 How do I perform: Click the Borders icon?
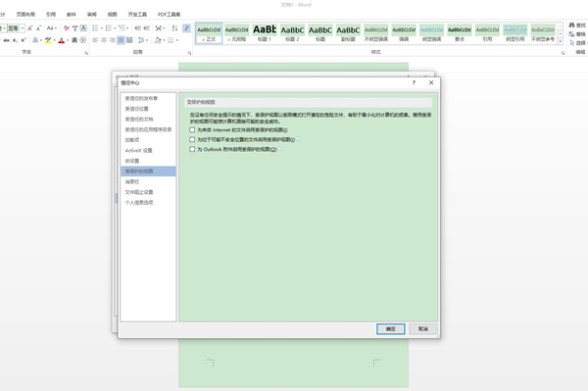click(171, 40)
